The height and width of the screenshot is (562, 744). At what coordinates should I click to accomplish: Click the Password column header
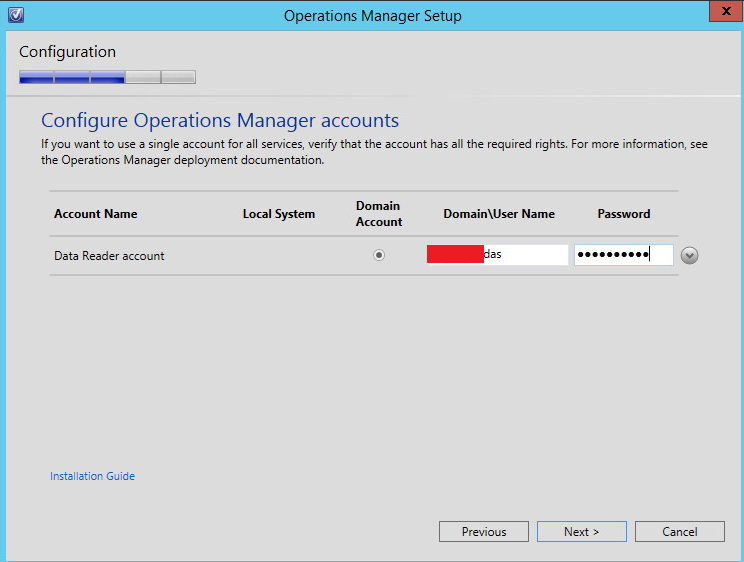pos(623,214)
